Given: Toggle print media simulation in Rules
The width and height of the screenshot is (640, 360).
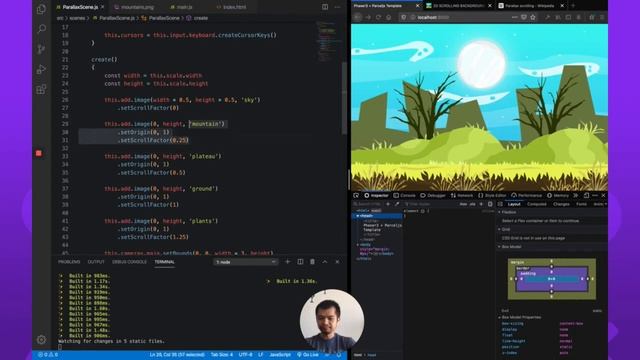Looking at the screenshot, I should 490,204.
